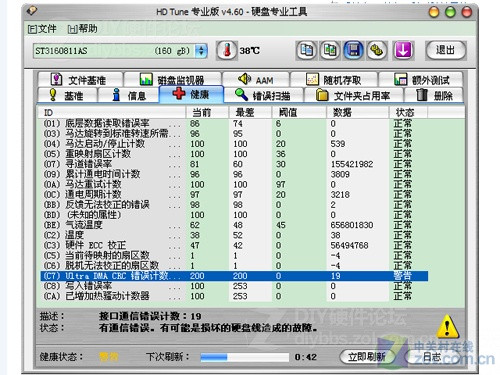
Task: Select the (05) 重映射扇区计数 row
Action: (234, 154)
